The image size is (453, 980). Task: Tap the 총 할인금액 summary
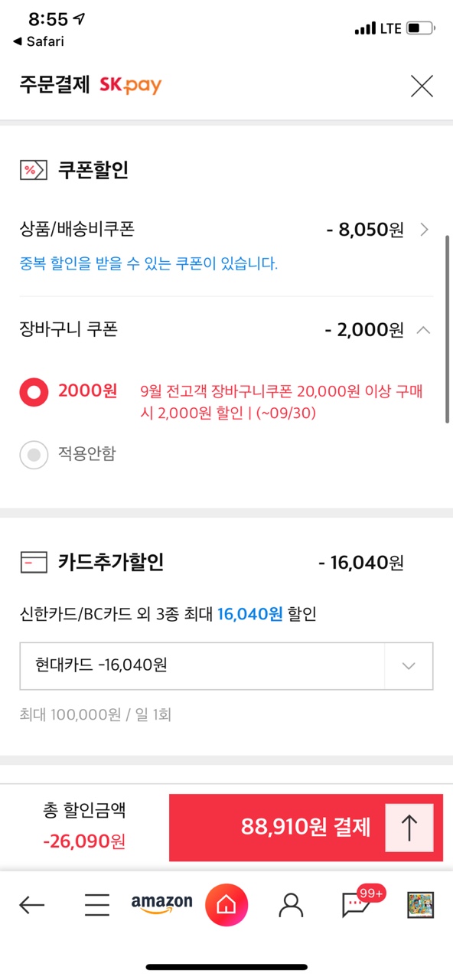84,827
